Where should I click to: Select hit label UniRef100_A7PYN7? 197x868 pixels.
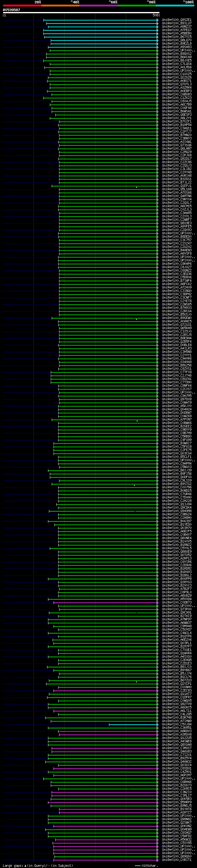(176, 419)
